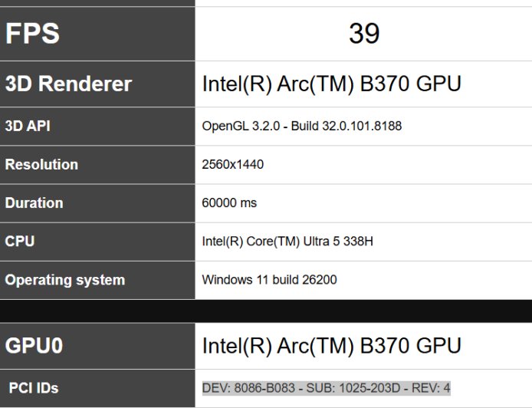The width and height of the screenshot is (532, 408).
Task: Click the 3D Renderer value Intel(R) Arc(TM) B370 GPU
Action: click(331, 84)
